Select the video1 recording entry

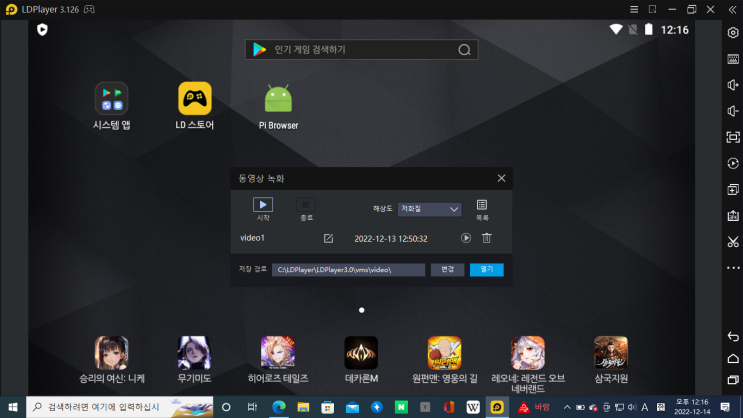pyautogui.click(x=371, y=238)
